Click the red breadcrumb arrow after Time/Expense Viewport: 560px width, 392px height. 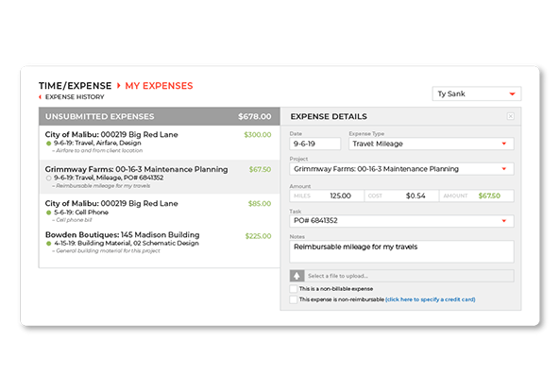(119, 86)
